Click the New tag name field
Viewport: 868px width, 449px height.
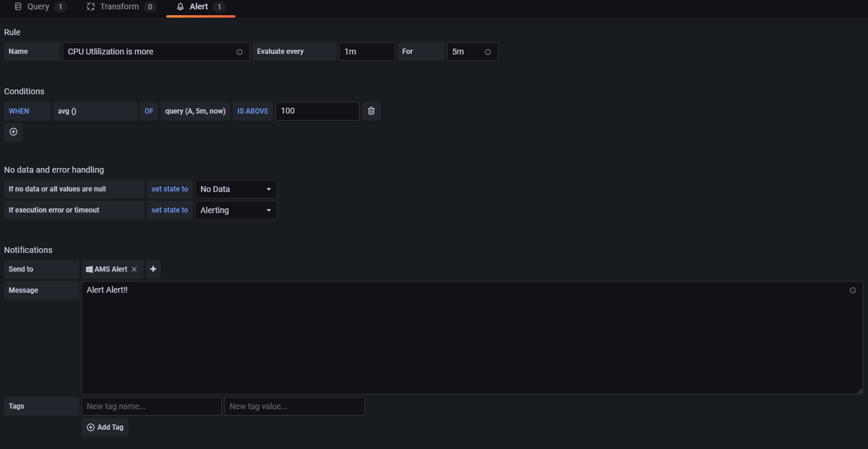pos(152,406)
